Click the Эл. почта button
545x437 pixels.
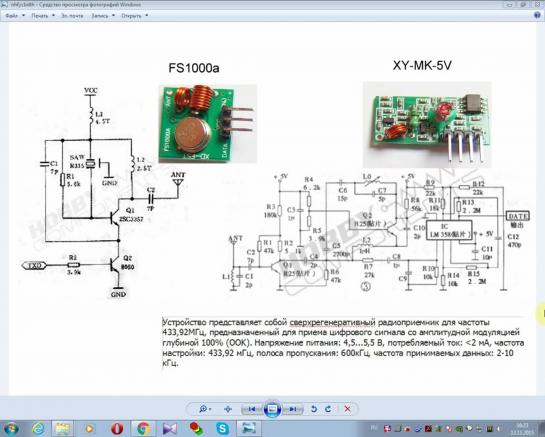(x=72, y=16)
